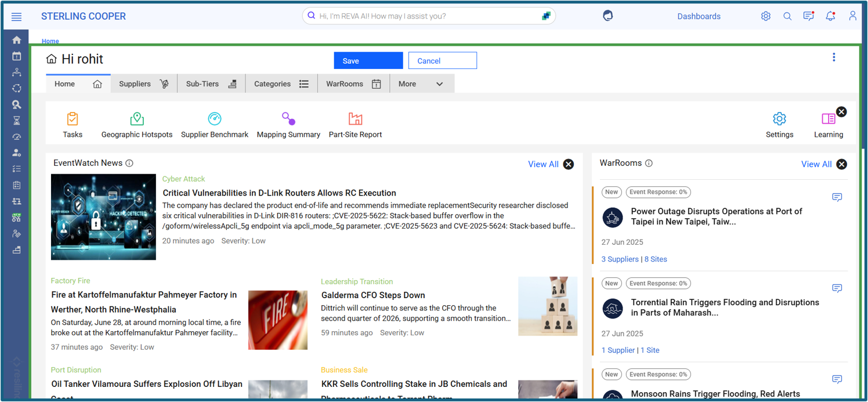Remove the EventWatch News widget
The height and width of the screenshot is (402, 868).
569,164
